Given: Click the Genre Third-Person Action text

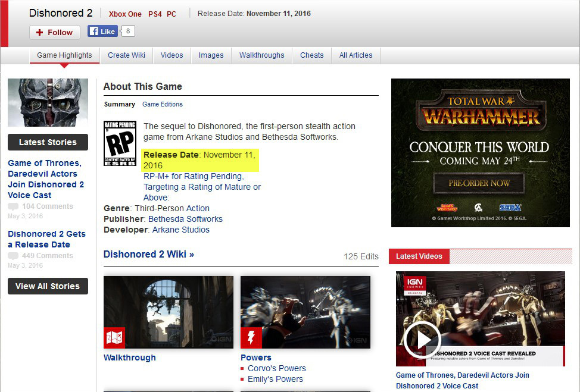Looking at the screenshot, I should point(157,208).
